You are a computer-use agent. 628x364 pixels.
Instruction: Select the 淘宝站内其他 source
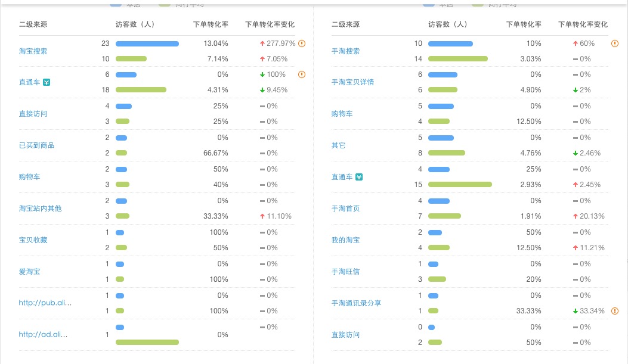point(40,209)
